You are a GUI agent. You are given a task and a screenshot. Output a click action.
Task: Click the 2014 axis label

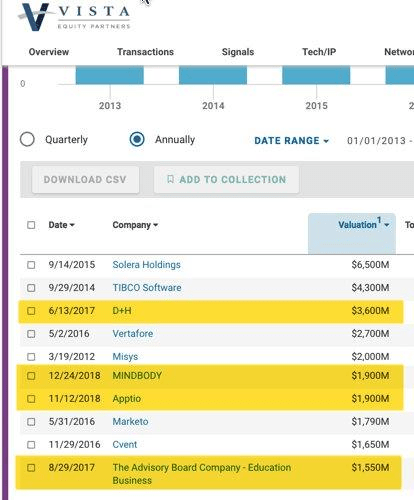click(x=213, y=106)
